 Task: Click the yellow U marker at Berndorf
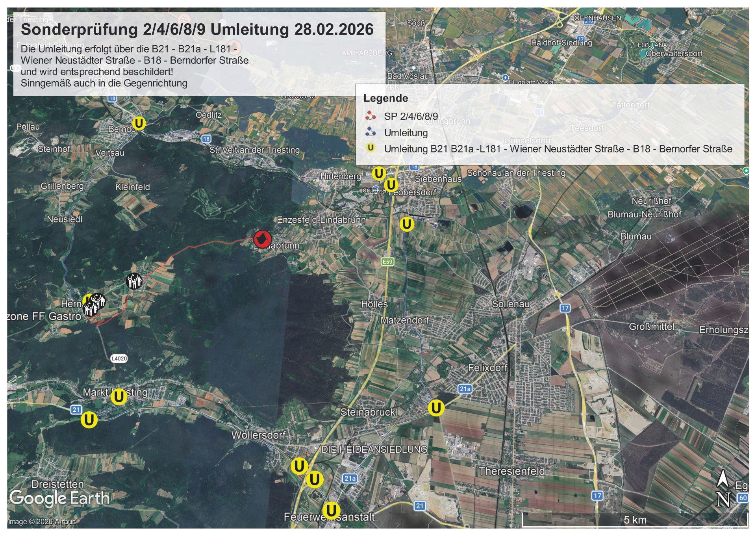138,123
